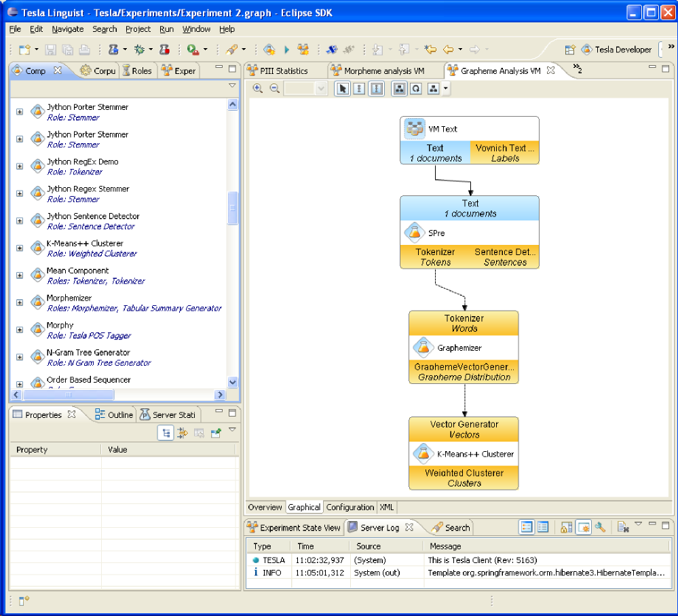Image resolution: width=678 pixels, height=616 pixels.
Task: Open the Navigate menu
Action: pyautogui.click(x=68, y=29)
